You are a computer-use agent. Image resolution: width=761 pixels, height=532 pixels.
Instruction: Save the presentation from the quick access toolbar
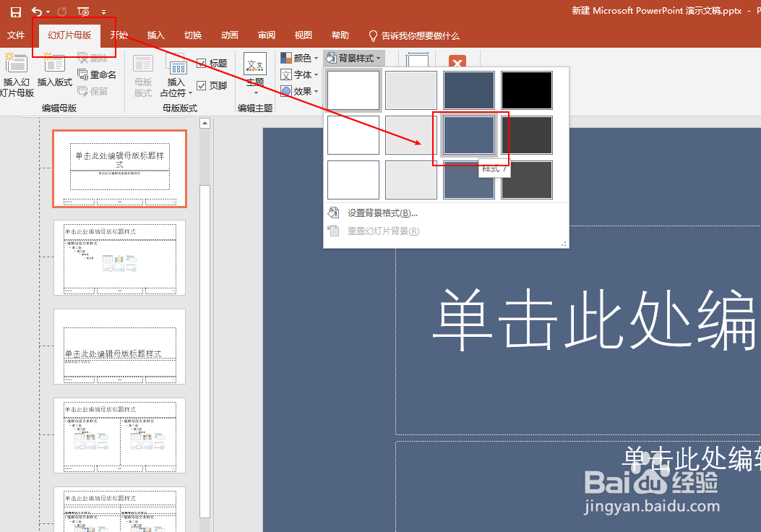(15, 12)
